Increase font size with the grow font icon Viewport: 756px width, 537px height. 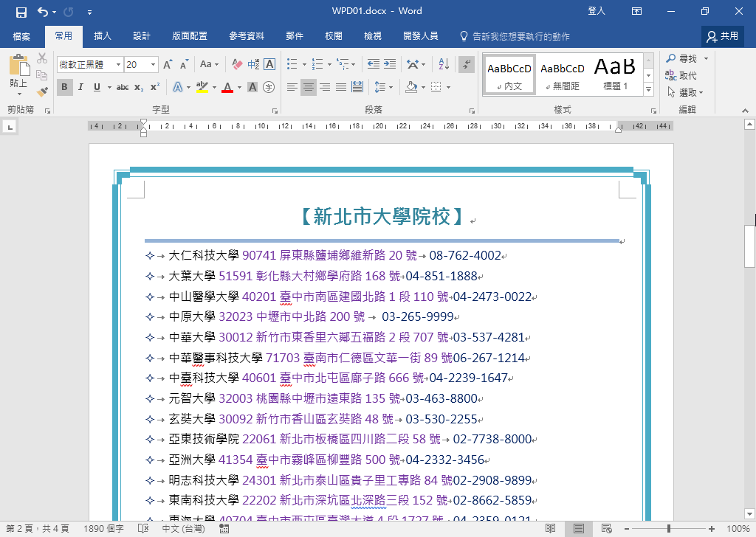pyautogui.click(x=168, y=64)
